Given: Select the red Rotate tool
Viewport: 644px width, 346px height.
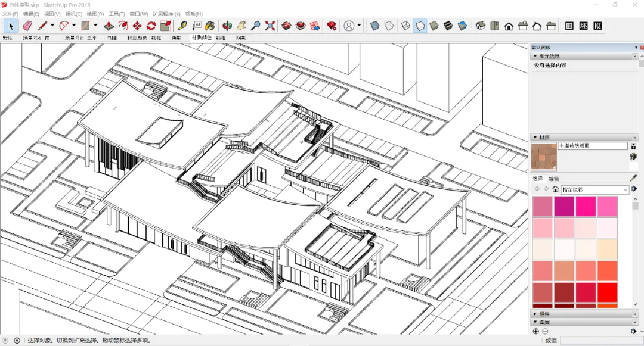Looking at the screenshot, I should (151, 26).
